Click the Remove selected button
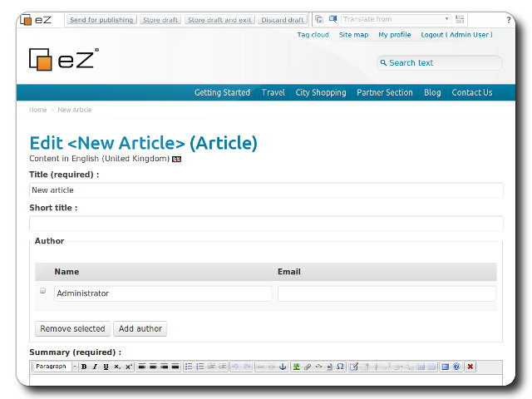Image resolution: width=532 pixels, height=399 pixels. pyautogui.click(x=72, y=329)
